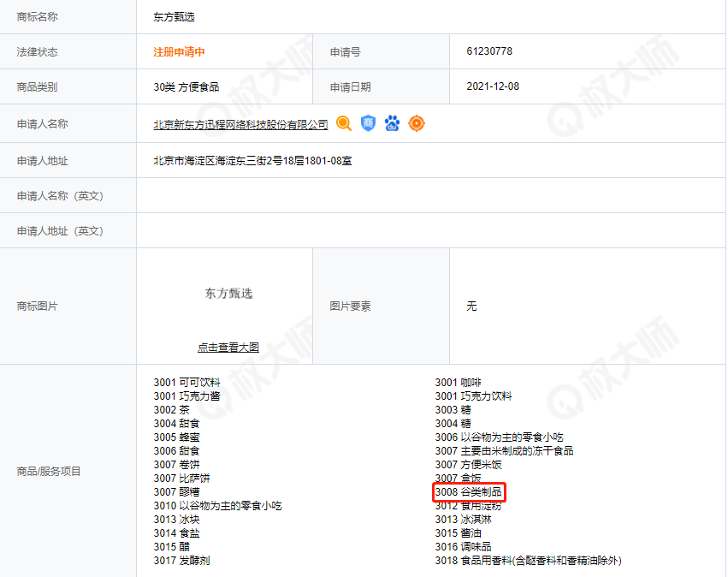Viewport: 728px width, 577px height.
Task: Click item 3016 调味品
Action: [x=463, y=547]
